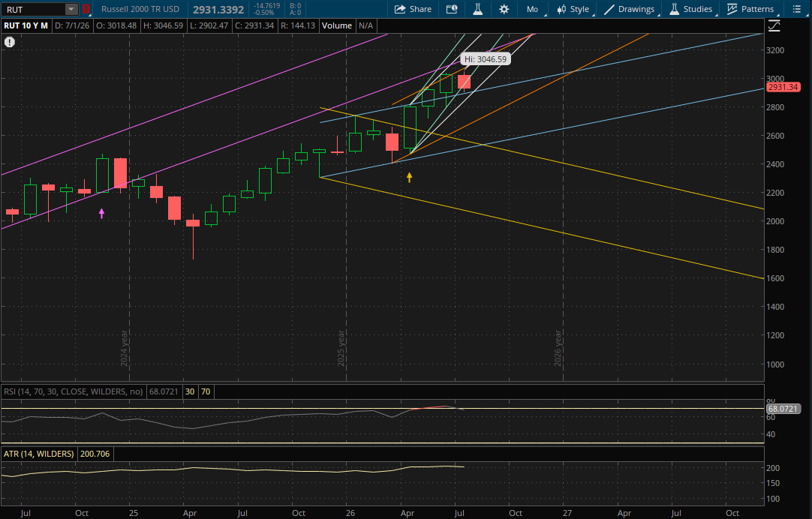Click the last price 2931.3392
Viewport: 812px width, 519px height.
point(218,9)
